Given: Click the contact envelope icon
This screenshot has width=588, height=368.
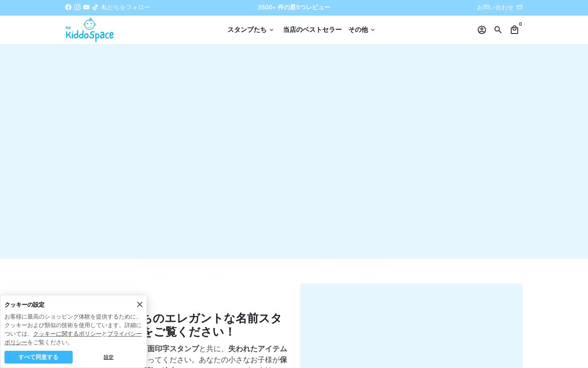Looking at the screenshot, I should 519,7.
